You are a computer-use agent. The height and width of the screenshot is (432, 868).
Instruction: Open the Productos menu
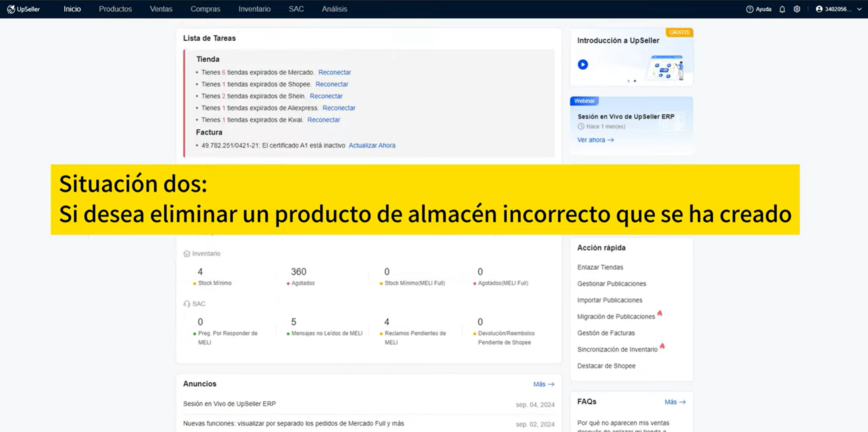point(115,9)
